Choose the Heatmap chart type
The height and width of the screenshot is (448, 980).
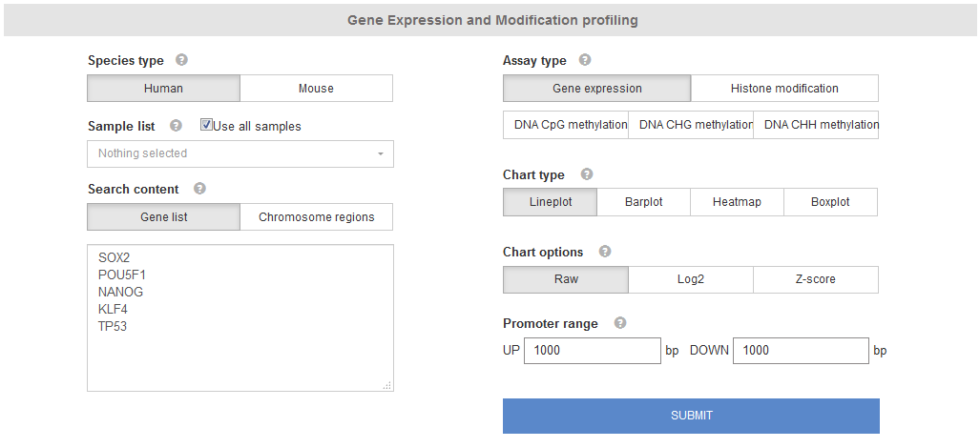click(x=737, y=202)
